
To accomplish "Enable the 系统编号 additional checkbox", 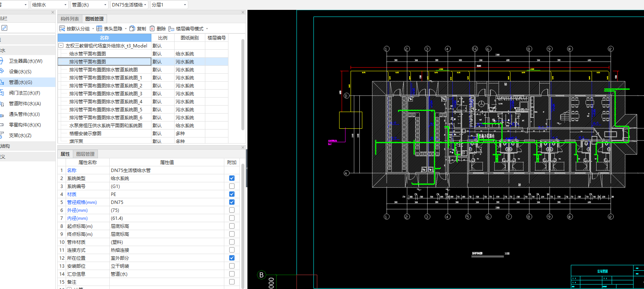I will [232, 186].
